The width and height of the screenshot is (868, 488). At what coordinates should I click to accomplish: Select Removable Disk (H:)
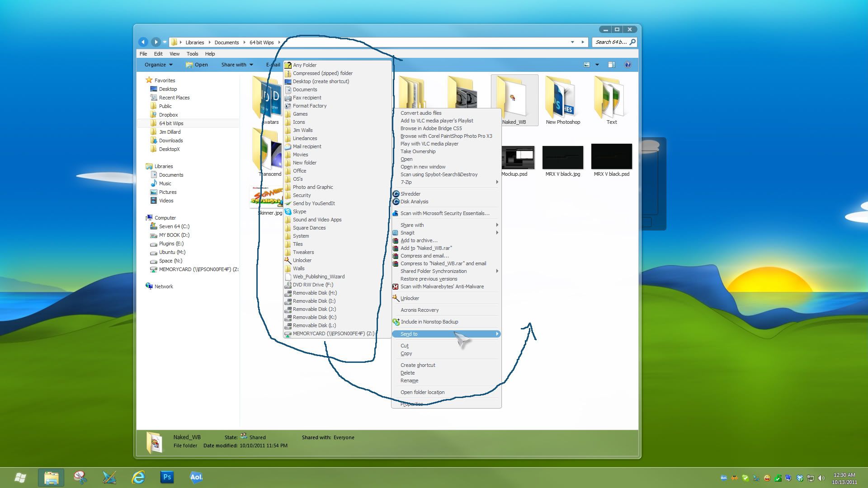pyautogui.click(x=315, y=293)
